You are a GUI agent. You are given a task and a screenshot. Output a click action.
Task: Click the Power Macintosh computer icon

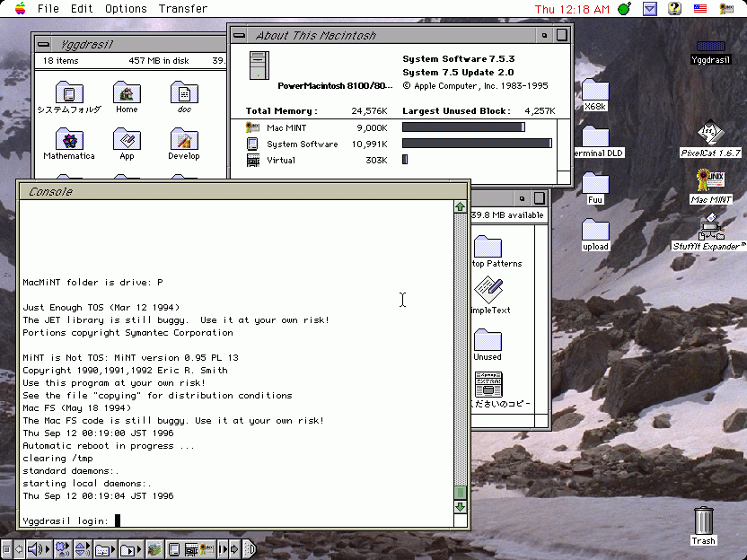259,66
